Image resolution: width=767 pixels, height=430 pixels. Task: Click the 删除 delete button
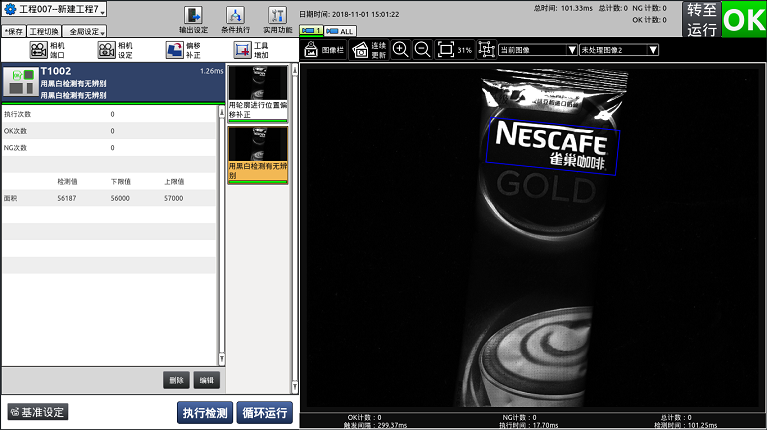(176, 380)
